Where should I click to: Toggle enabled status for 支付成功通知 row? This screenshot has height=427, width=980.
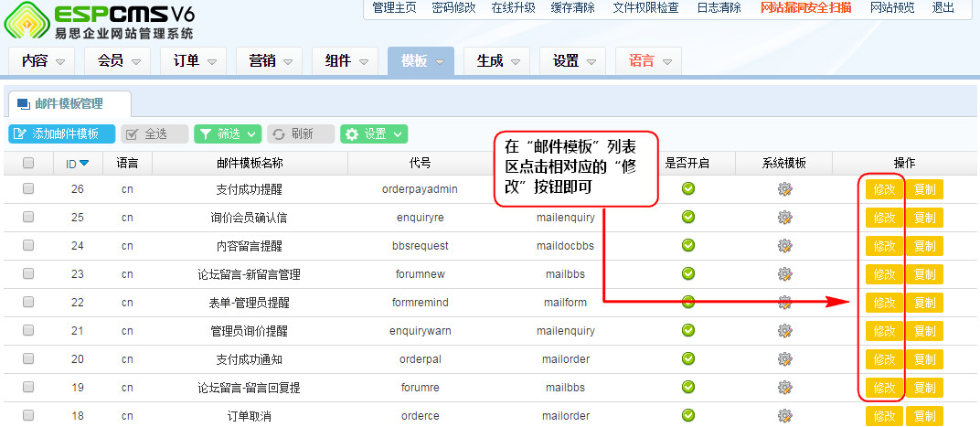(688, 358)
